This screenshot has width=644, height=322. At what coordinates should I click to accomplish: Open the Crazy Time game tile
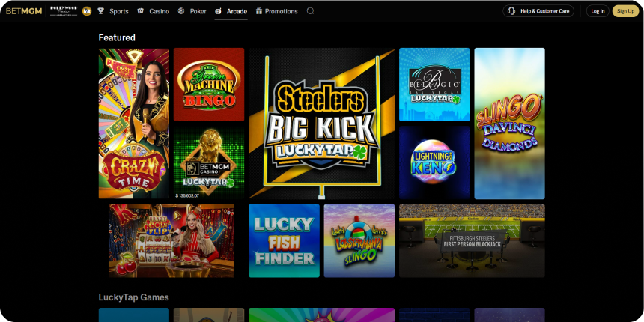pyautogui.click(x=134, y=124)
